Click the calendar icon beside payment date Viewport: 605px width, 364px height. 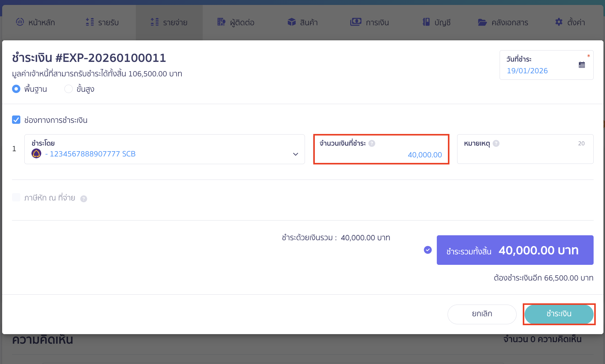pos(582,65)
